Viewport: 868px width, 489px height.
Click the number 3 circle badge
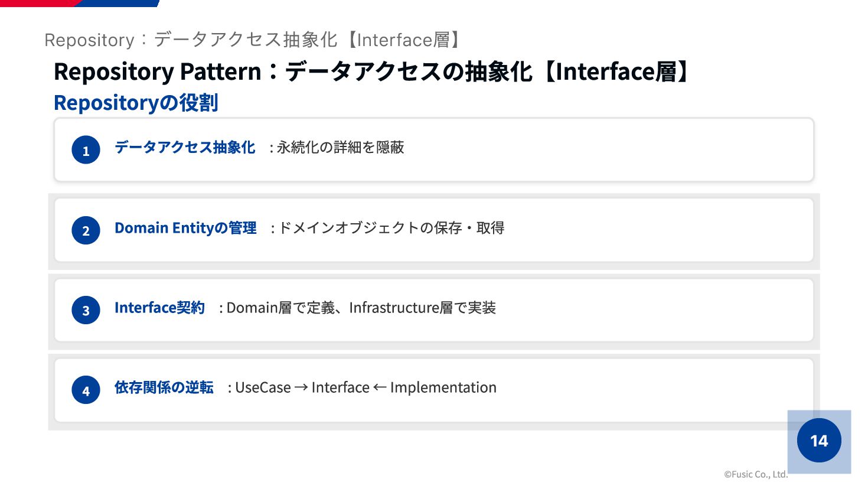click(x=86, y=310)
